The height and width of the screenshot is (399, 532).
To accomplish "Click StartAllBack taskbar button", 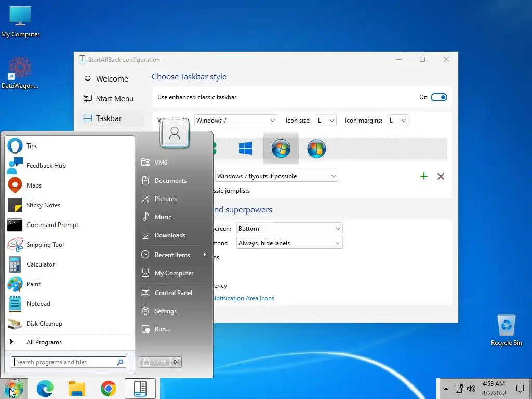I will pyautogui.click(x=140, y=389).
